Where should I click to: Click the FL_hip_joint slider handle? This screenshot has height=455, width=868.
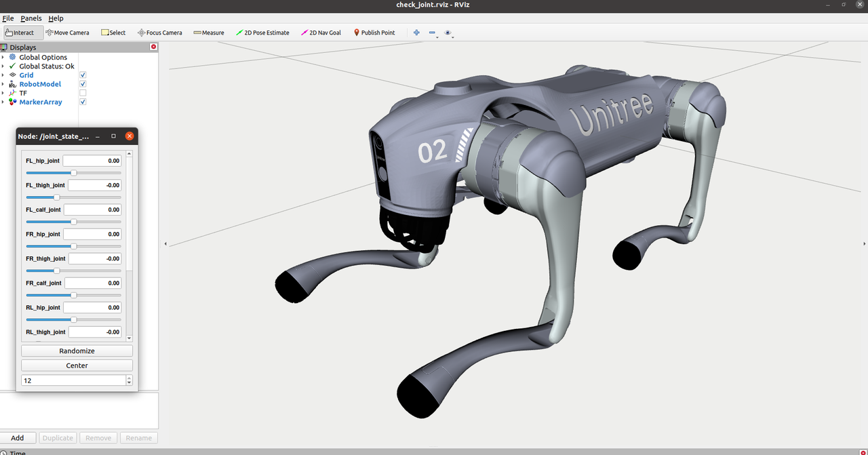pyautogui.click(x=74, y=173)
